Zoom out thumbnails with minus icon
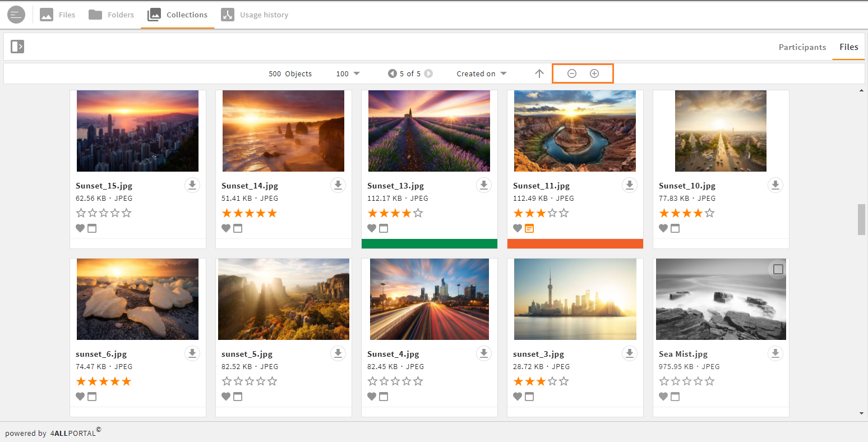 (x=572, y=73)
